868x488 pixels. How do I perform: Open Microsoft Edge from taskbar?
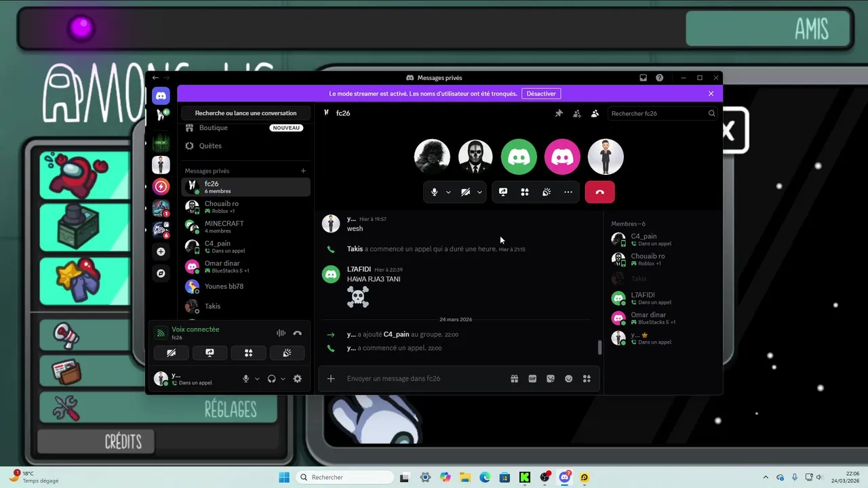485,477
